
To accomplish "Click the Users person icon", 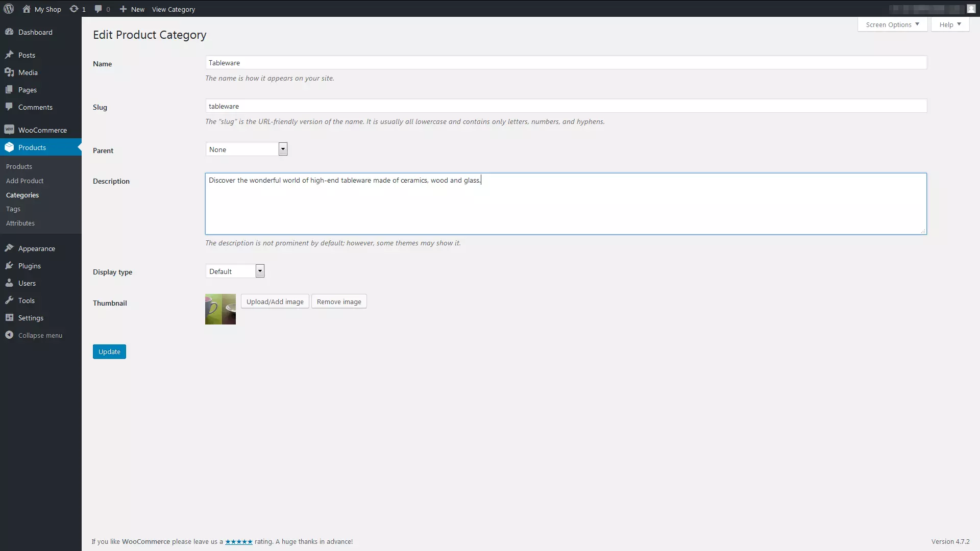I will click(x=9, y=283).
